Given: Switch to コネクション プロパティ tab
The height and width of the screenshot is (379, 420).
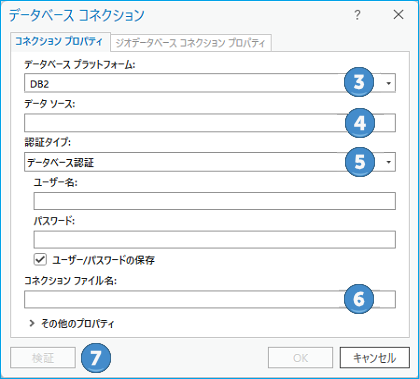Looking at the screenshot, I should coord(60,42).
